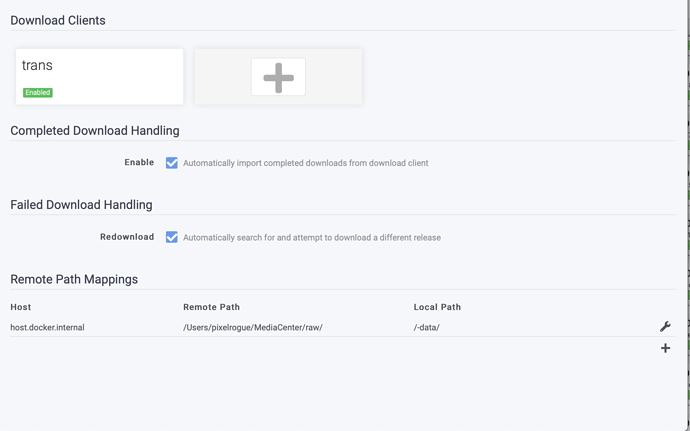The image size is (690, 431).
Task: Click the Host column header
Action: click(x=21, y=307)
